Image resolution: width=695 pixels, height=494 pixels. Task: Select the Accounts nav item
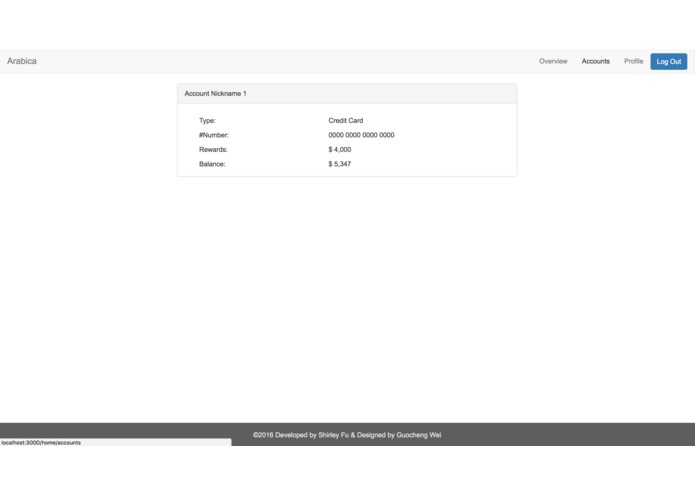point(596,61)
